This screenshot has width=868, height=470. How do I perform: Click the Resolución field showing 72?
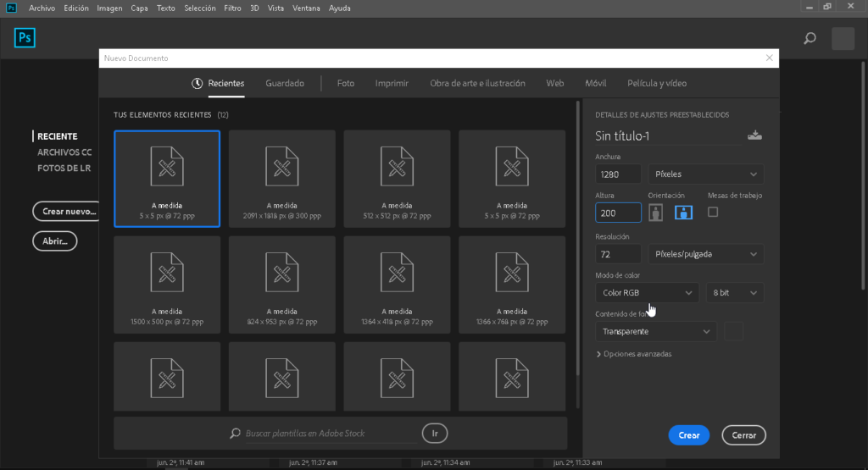click(x=618, y=254)
